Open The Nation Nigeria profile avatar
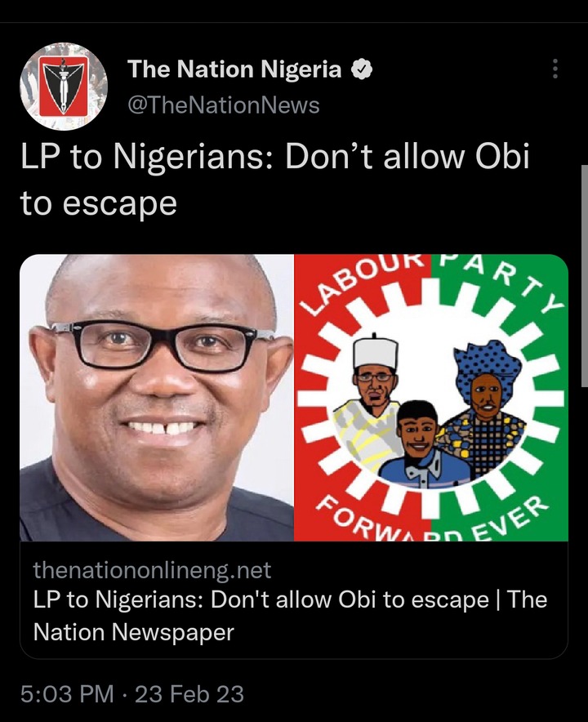 coord(64,86)
